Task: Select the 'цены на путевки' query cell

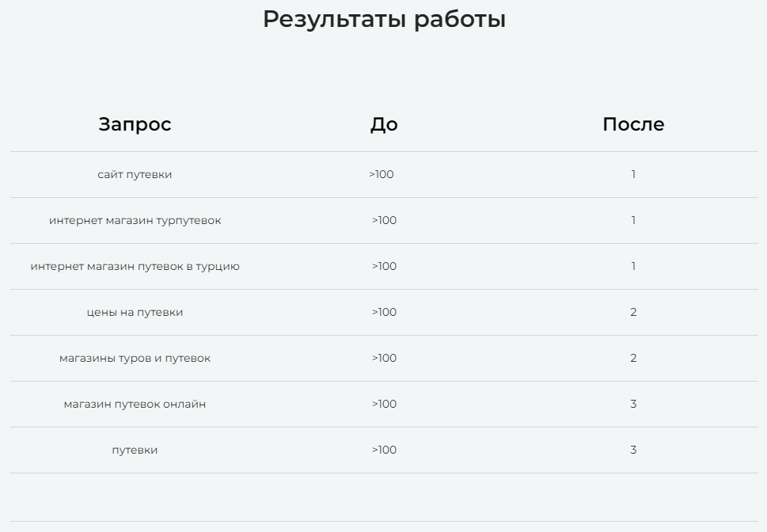Action: (x=135, y=312)
